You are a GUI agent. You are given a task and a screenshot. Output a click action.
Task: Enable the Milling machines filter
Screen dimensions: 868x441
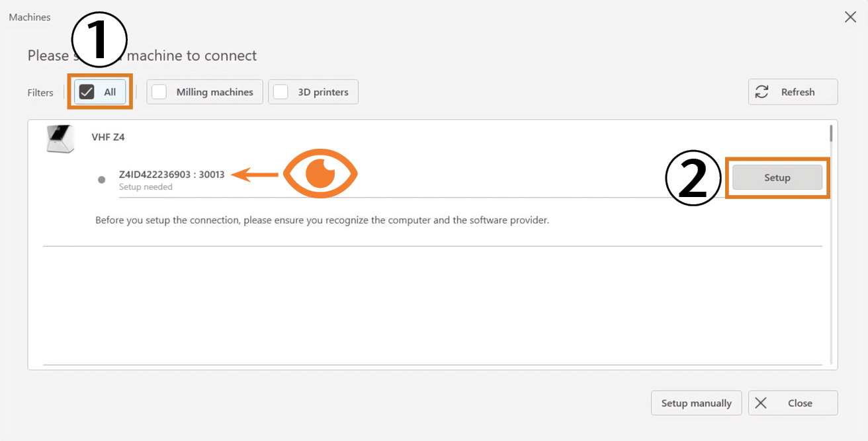[159, 92]
